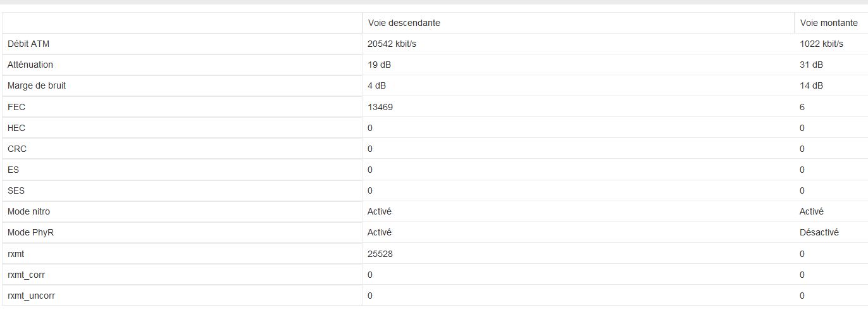Click the FEC value 13469
868x312 pixels.
point(380,107)
